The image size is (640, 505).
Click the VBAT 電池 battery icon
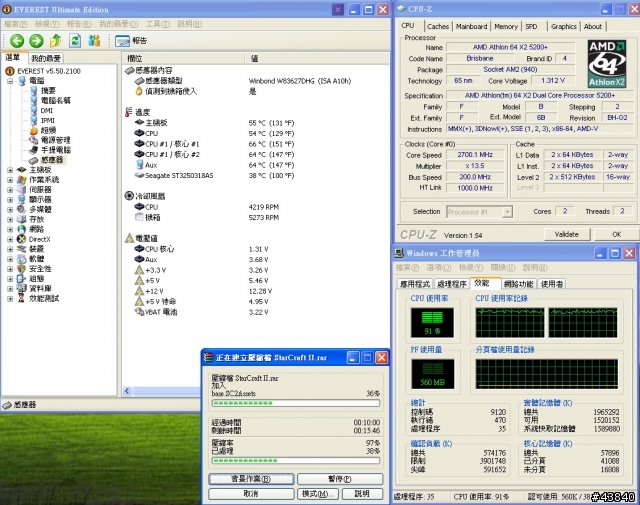[x=139, y=312]
